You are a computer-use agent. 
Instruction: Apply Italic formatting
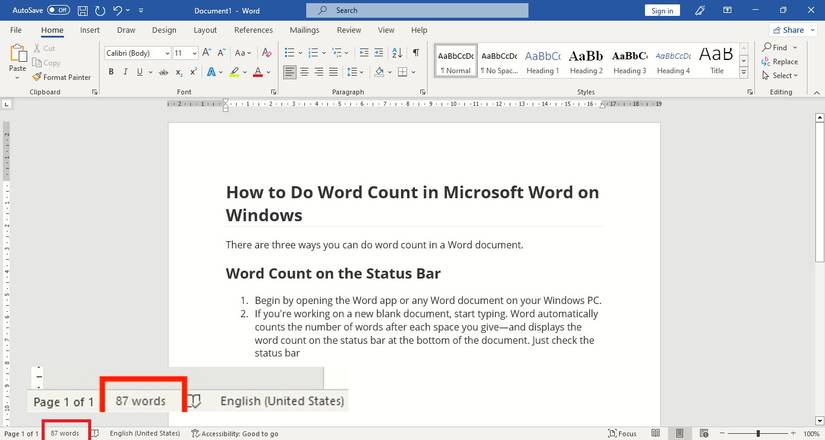(125, 72)
